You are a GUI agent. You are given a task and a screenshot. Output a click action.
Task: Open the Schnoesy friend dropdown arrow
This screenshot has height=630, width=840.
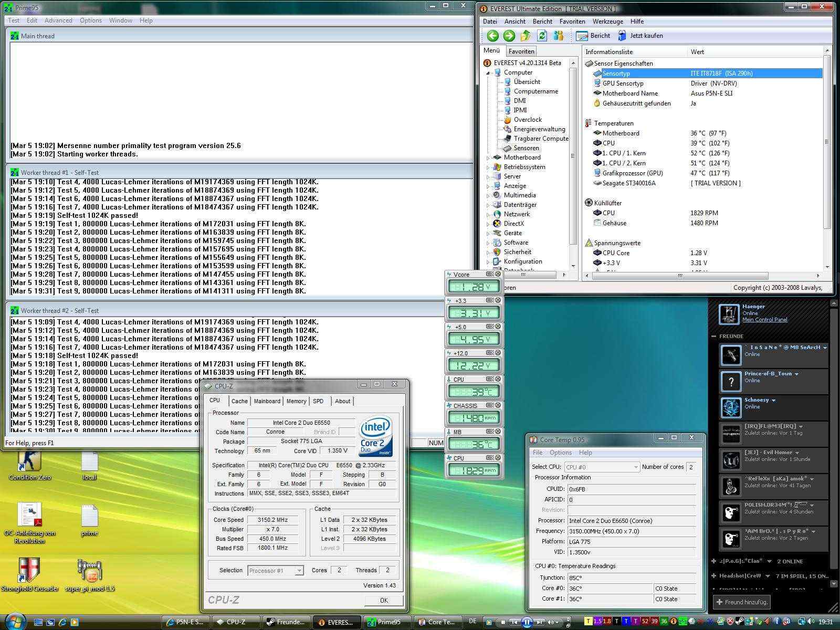(x=773, y=400)
